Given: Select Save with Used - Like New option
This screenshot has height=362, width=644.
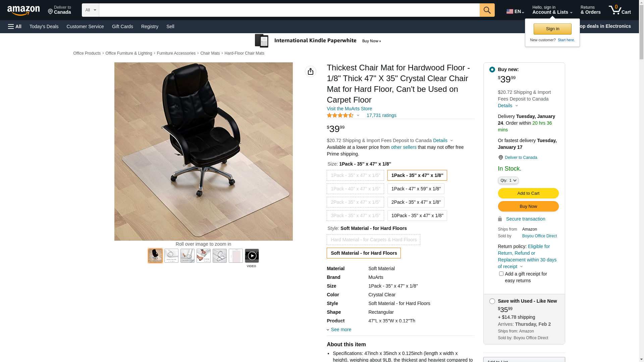Looking at the screenshot, I should (492, 301).
